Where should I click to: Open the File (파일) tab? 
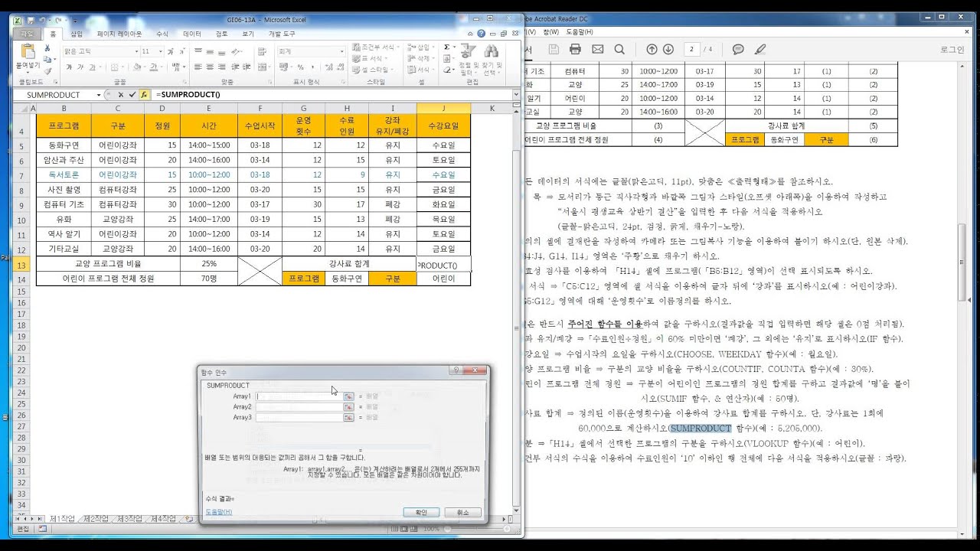[28, 34]
